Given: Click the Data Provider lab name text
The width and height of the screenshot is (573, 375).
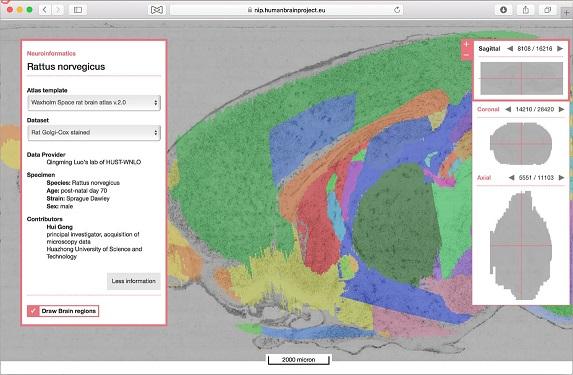Looking at the screenshot, I should pos(94,162).
